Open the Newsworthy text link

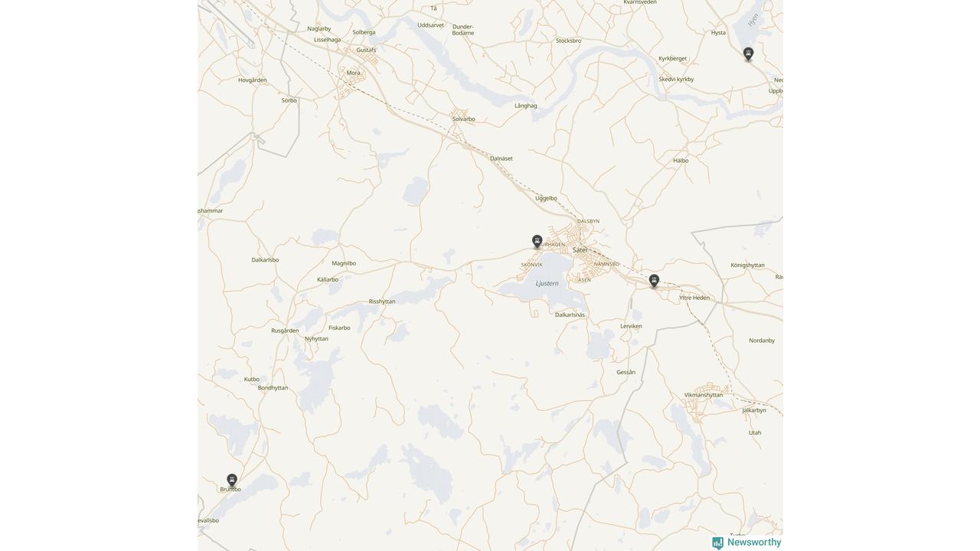[754, 542]
